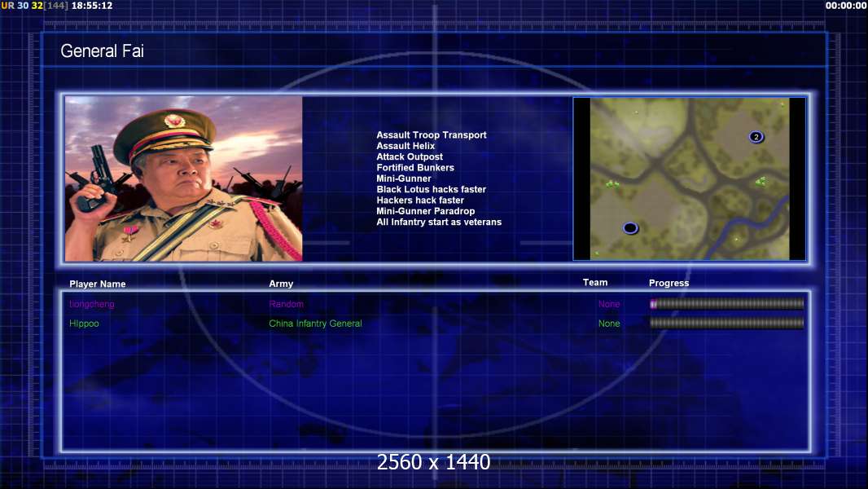Click the 'China Infantry General' army entry
This screenshot has height=489, width=868.
coord(316,324)
